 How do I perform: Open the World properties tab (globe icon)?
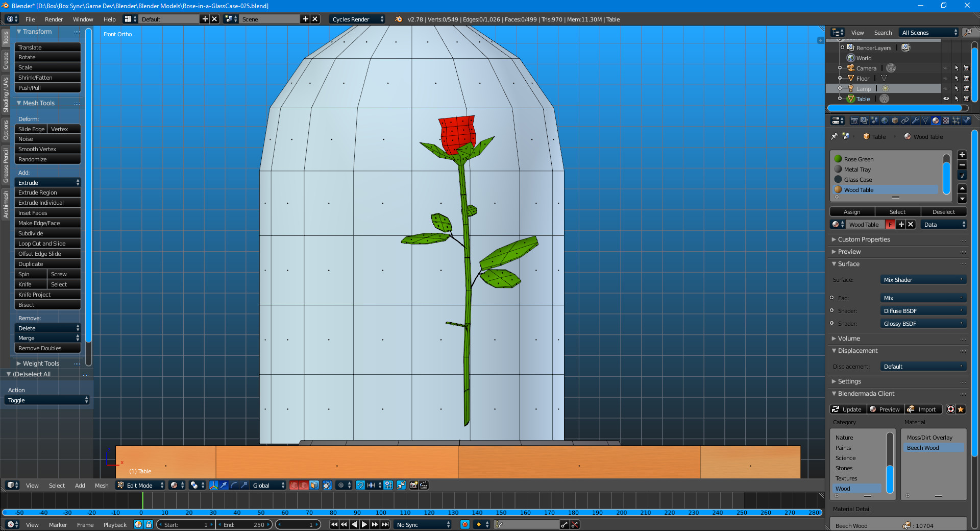[885, 121]
